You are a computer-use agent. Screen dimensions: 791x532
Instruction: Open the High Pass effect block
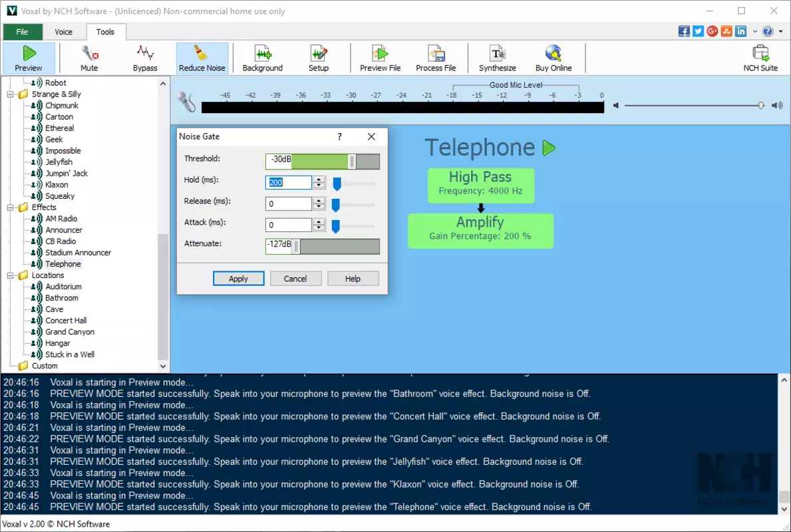coord(481,186)
